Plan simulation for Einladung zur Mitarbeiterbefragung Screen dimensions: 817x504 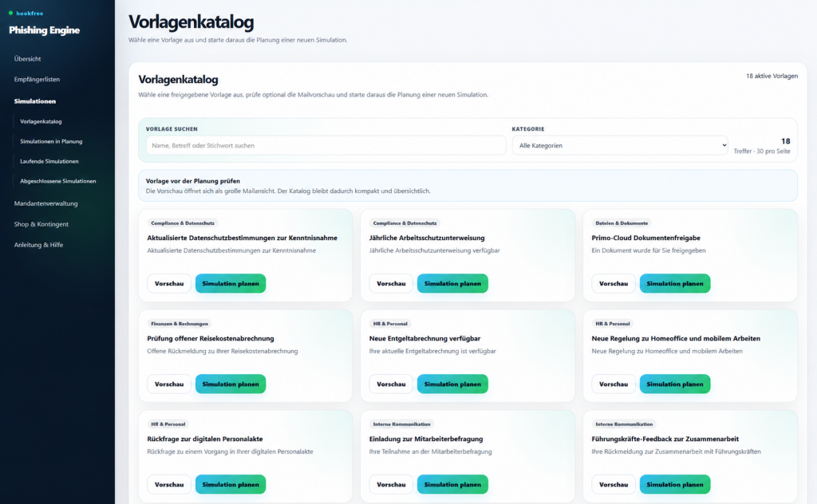tap(452, 484)
